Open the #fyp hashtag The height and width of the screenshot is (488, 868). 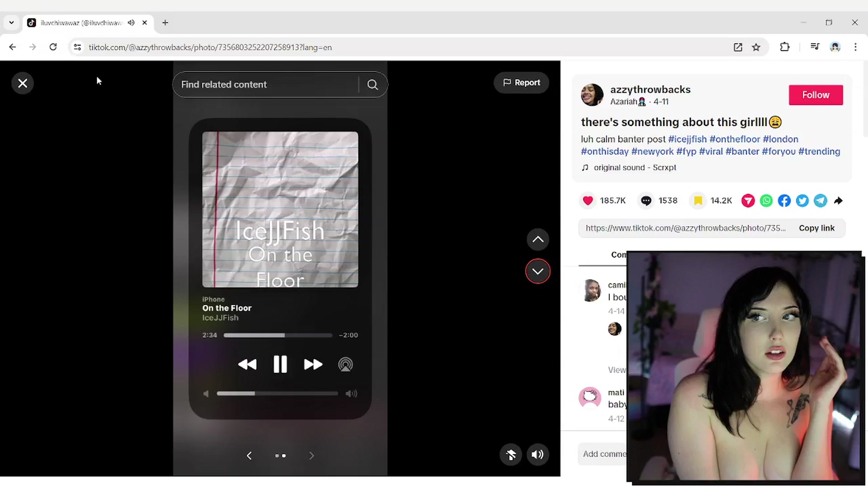pos(686,151)
